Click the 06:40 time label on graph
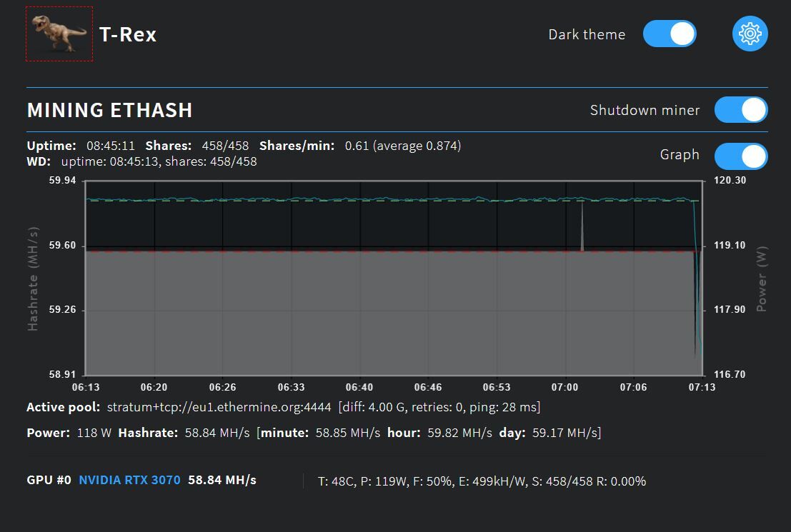This screenshot has height=532, width=791. click(359, 387)
